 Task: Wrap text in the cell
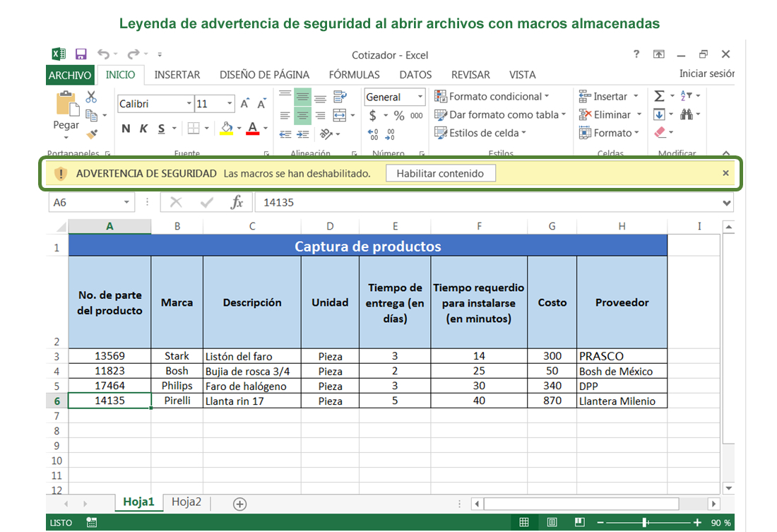(x=340, y=97)
